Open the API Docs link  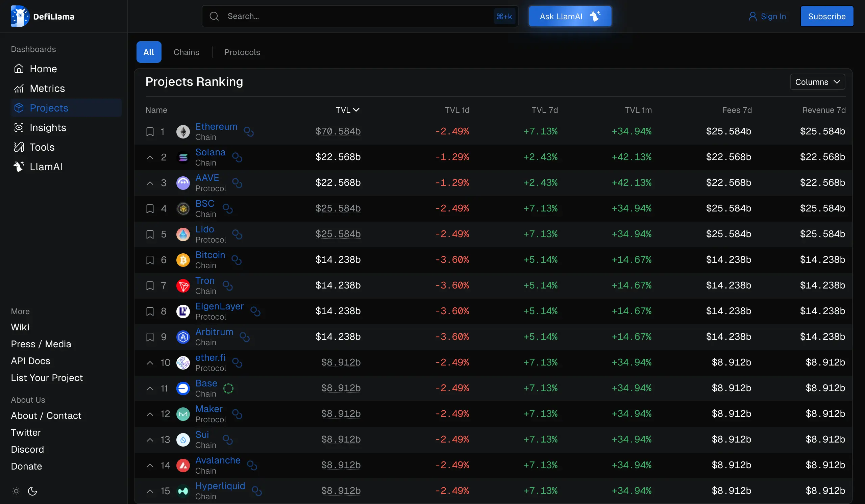[x=30, y=361]
